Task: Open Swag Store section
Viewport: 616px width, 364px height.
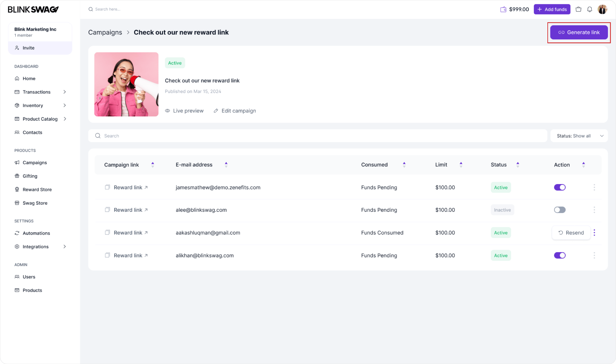Action: click(x=35, y=203)
